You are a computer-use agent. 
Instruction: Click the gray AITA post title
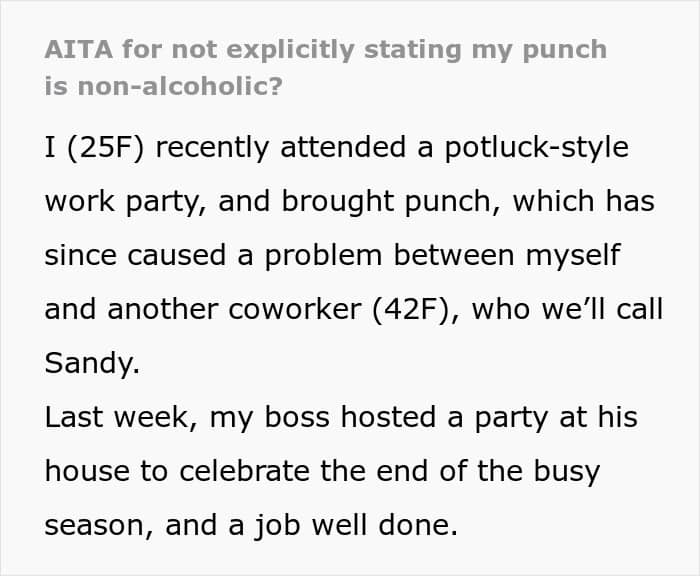tap(325, 67)
